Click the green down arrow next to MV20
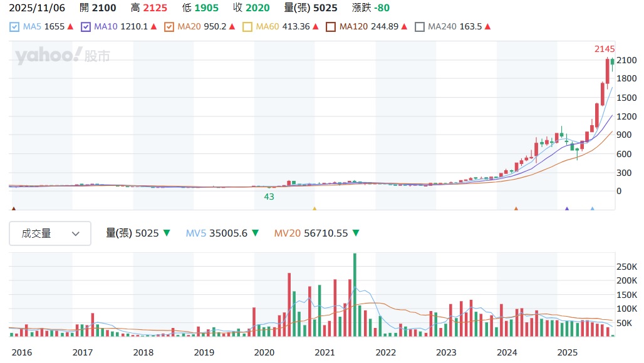The image size is (644, 363). click(355, 233)
